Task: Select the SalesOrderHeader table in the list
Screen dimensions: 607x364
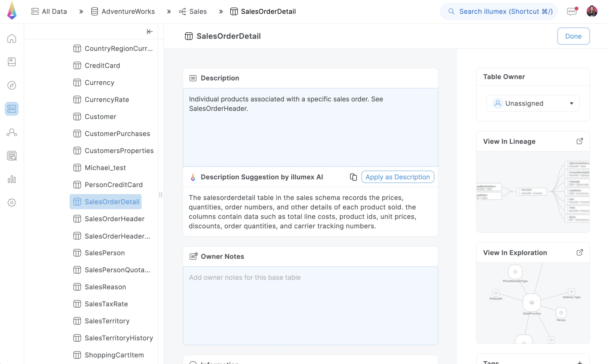Action: [114, 219]
